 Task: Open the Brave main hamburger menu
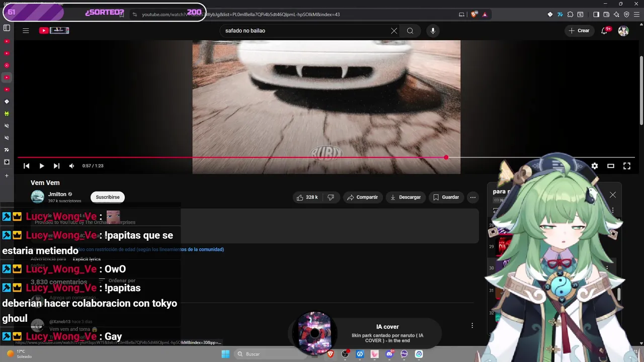point(636,15)
